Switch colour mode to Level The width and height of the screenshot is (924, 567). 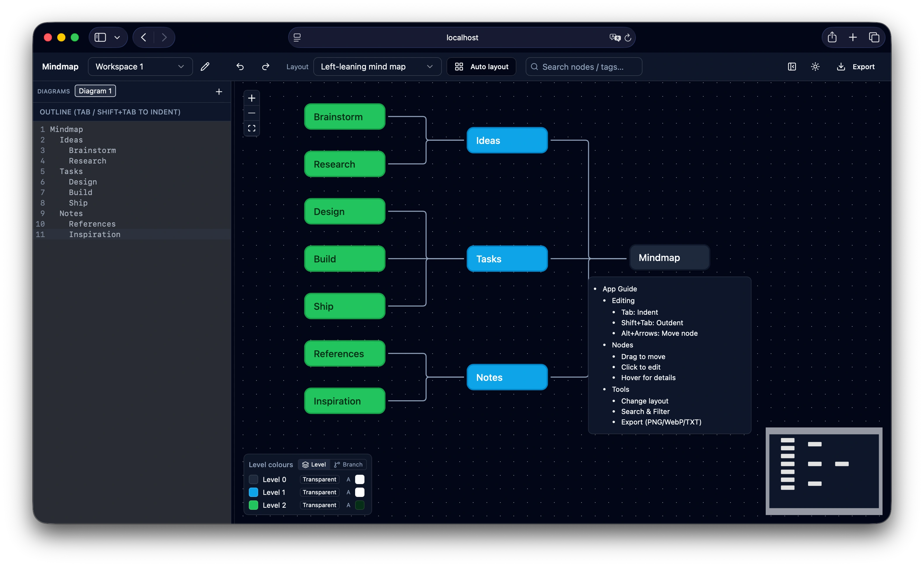(314, 465)
